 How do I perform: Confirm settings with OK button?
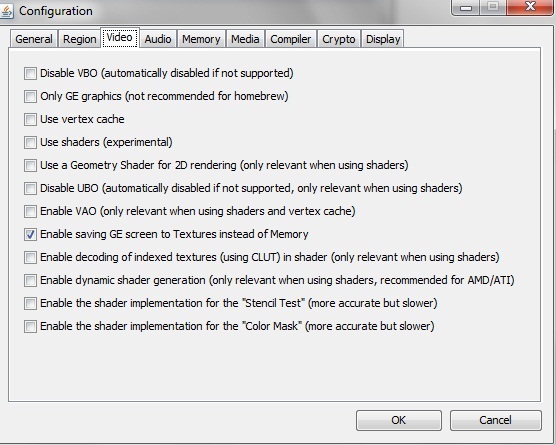(399, 420)
